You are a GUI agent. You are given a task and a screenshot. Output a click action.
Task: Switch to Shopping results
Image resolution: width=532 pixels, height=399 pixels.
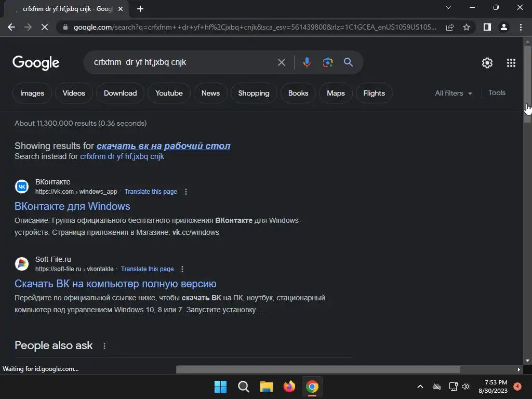click(254, 94)
